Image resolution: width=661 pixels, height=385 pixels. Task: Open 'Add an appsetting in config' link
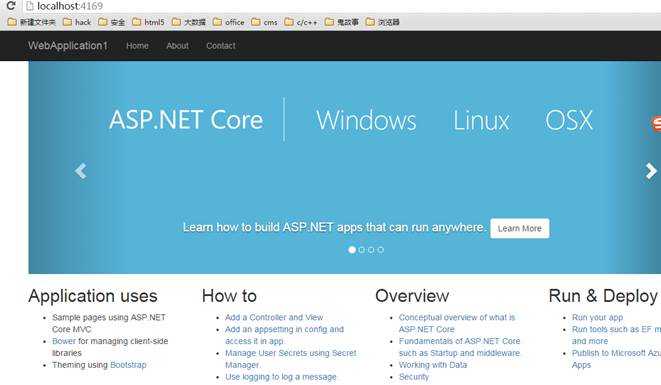[284, 335]
